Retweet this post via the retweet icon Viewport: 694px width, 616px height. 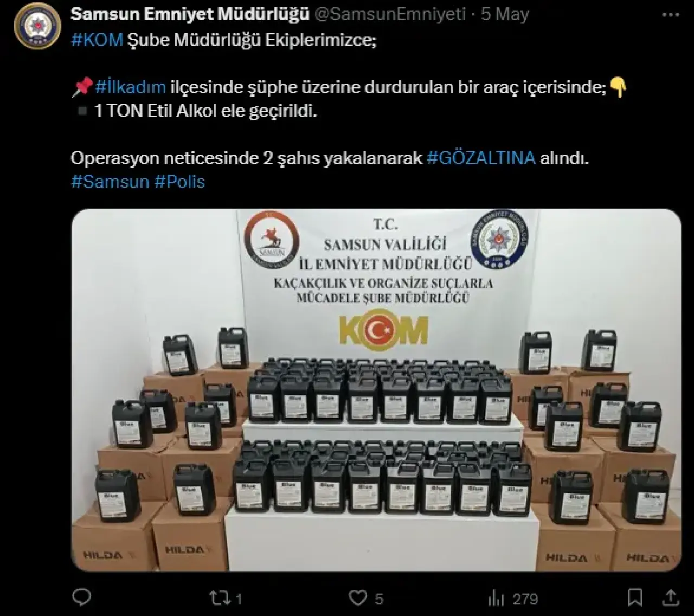point(219,598)
